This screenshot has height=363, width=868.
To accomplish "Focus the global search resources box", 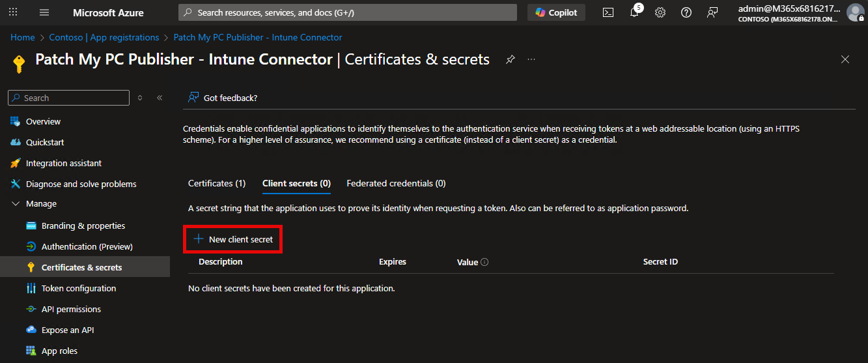I will pyautogui.click(x=348, y=12).
